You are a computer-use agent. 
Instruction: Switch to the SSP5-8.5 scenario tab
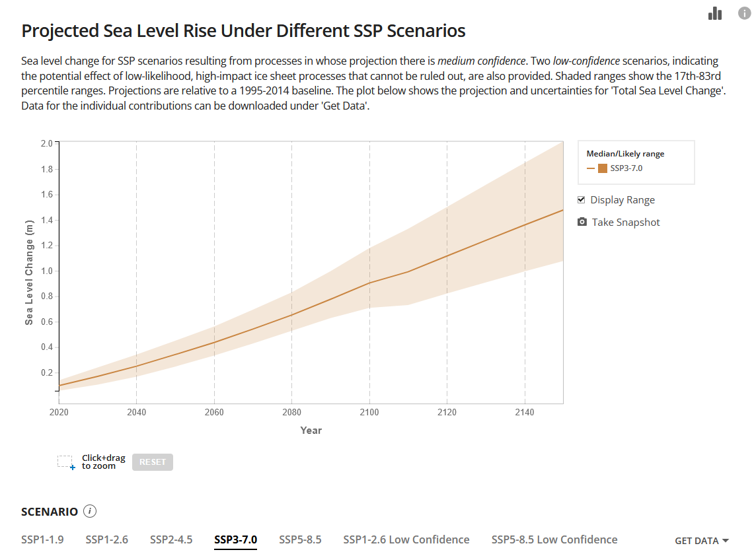[x=300, y=539]
